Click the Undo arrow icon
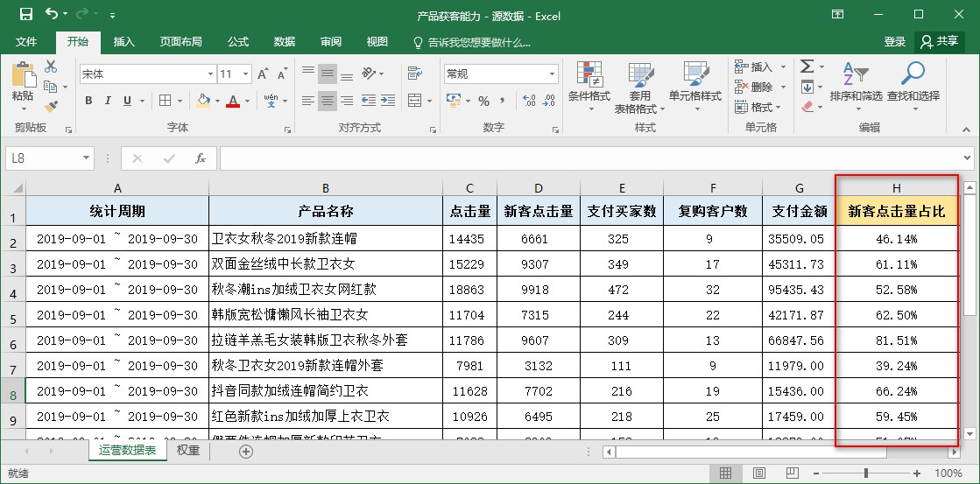Screen dimensions: 980x484 [x=52, y=14]
